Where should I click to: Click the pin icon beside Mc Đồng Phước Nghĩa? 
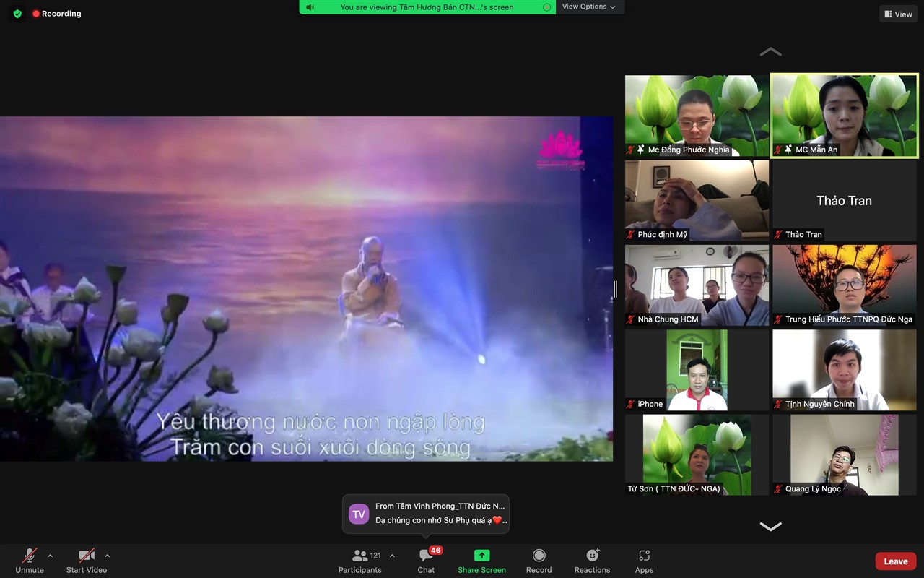click(642, 150)
